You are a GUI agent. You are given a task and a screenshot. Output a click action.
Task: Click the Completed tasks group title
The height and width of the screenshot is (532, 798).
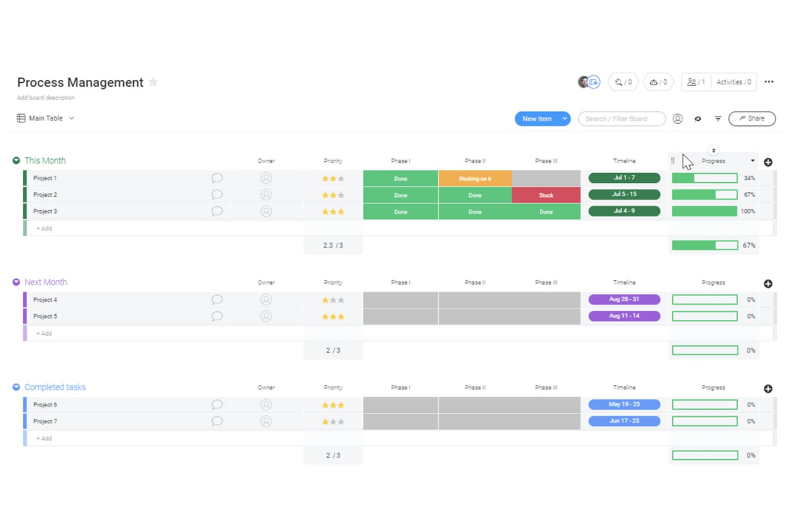[x=55, y=387]
